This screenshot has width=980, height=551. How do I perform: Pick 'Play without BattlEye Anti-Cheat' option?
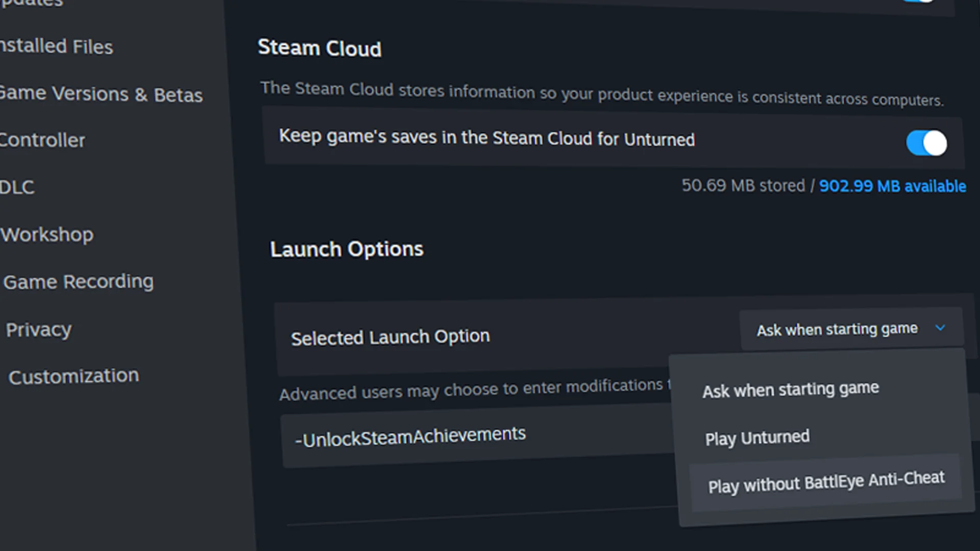pyautogui.click(x=825, y=482)
